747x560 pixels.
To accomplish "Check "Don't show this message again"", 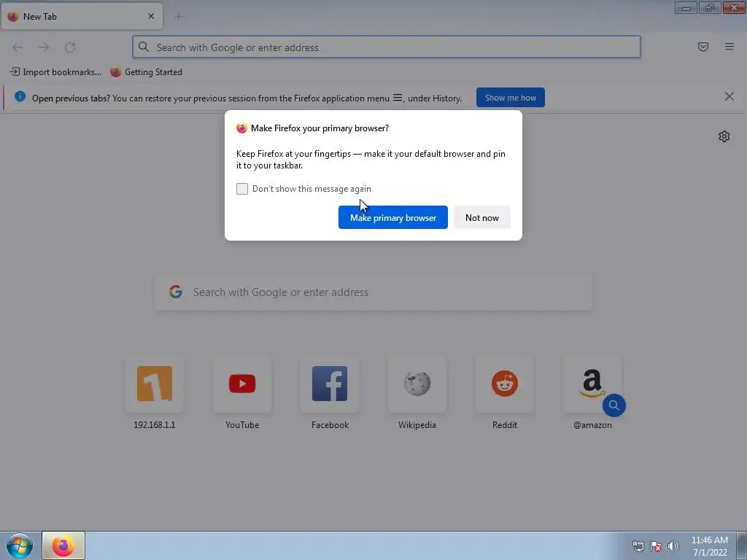I will pyautogui.click(x=242, y=189).
